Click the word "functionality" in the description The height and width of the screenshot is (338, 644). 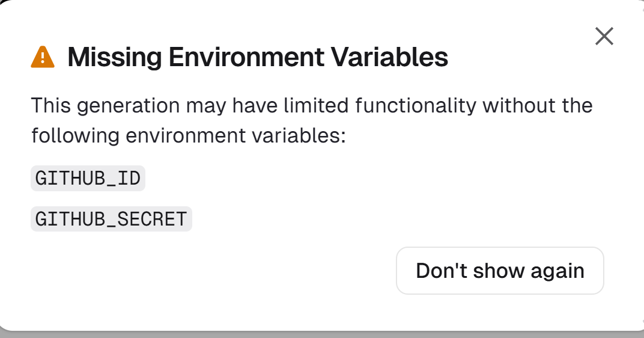tap(416, 106)
